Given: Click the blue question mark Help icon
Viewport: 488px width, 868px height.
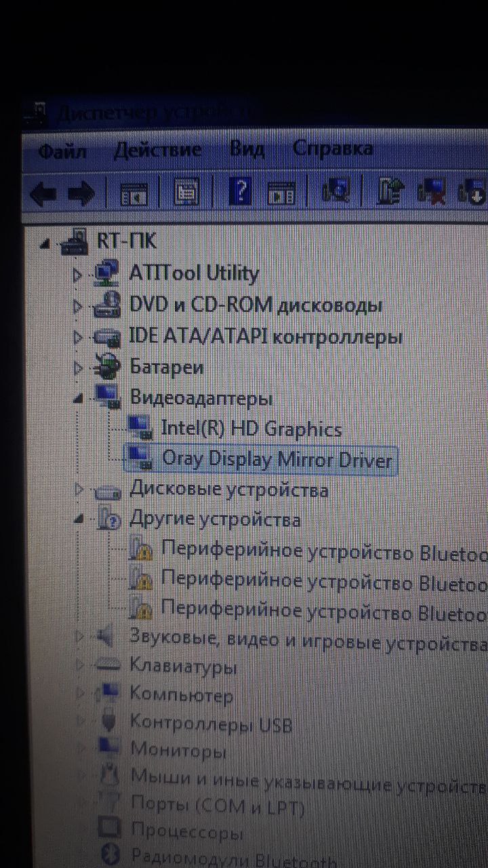Looking at the screenshot, I should 240,193.
